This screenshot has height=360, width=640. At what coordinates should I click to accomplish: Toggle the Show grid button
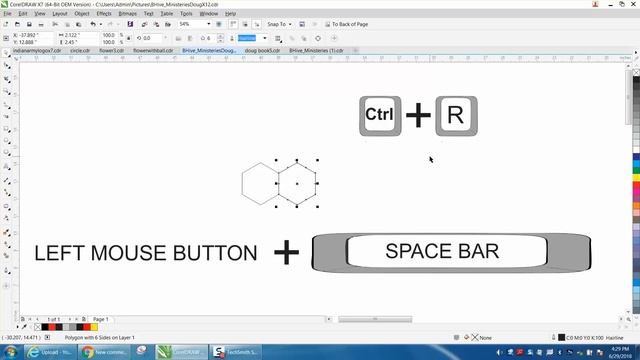coord(245,24)
